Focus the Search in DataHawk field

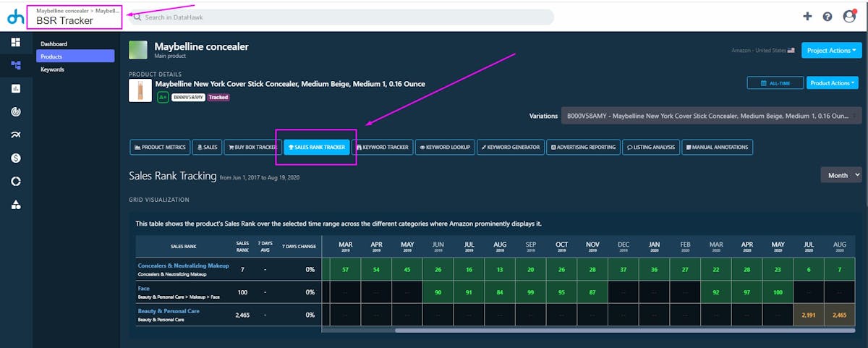coord(340,17)
